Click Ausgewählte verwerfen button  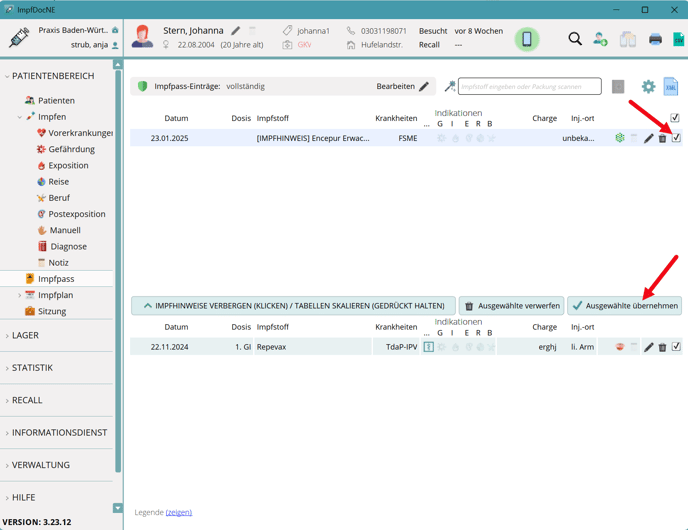pos(511,306)
